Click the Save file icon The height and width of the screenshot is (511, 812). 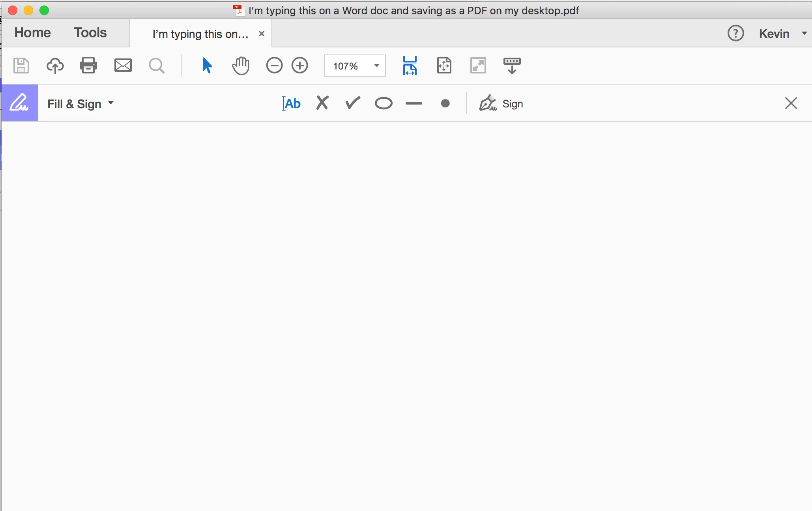click(x=21, y=66)
